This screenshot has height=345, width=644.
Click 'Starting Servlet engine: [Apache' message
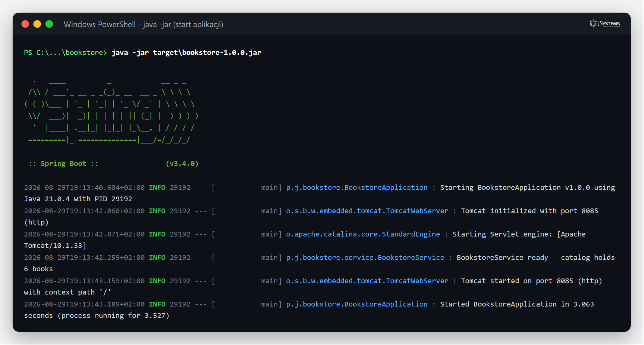point(519,234)
